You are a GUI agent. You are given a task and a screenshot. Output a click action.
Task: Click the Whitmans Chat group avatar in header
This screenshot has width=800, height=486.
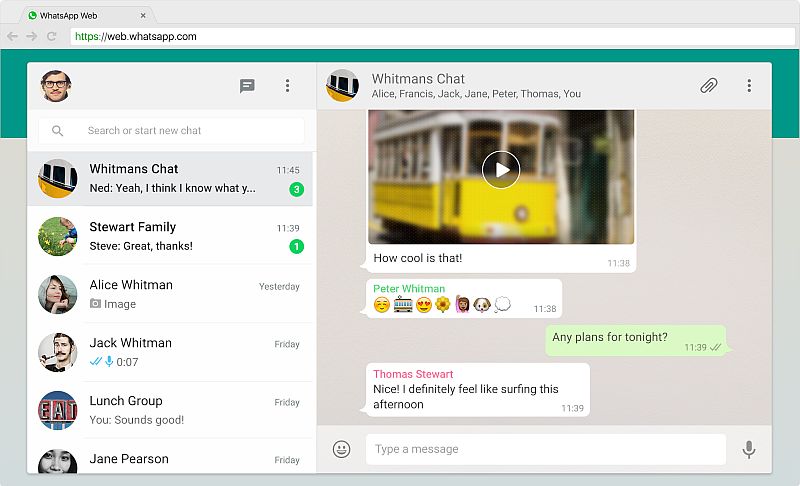tap(343, 86)
